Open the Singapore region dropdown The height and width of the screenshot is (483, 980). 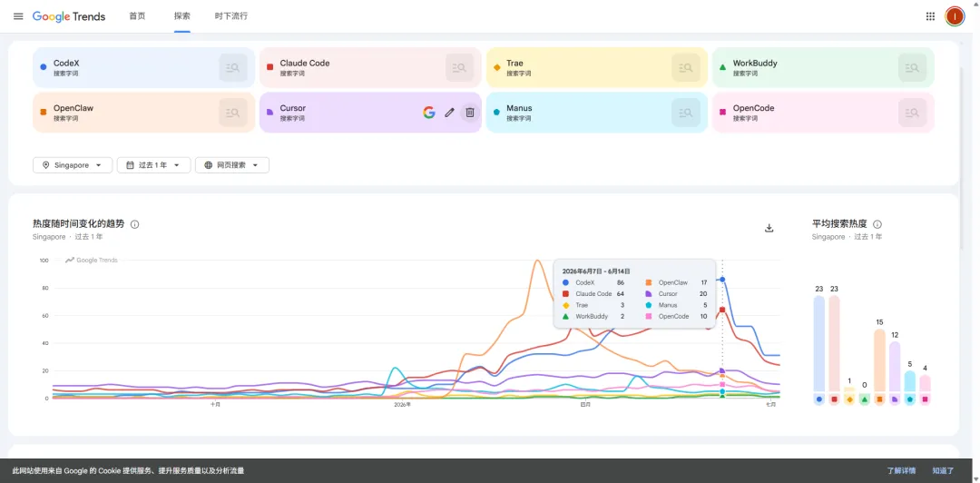[x=73, y=165]
